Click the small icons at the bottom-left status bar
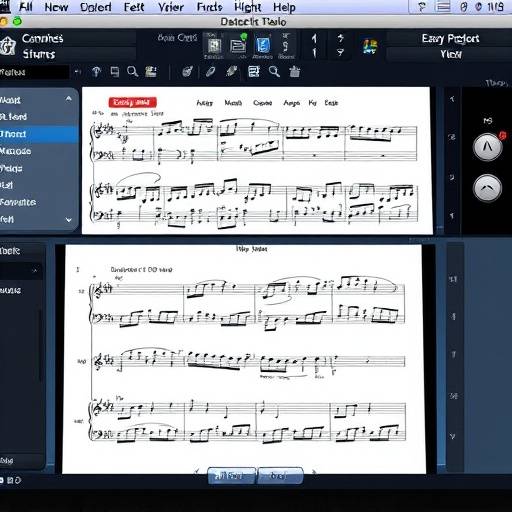Screen dimensions: 512x512 11,480
